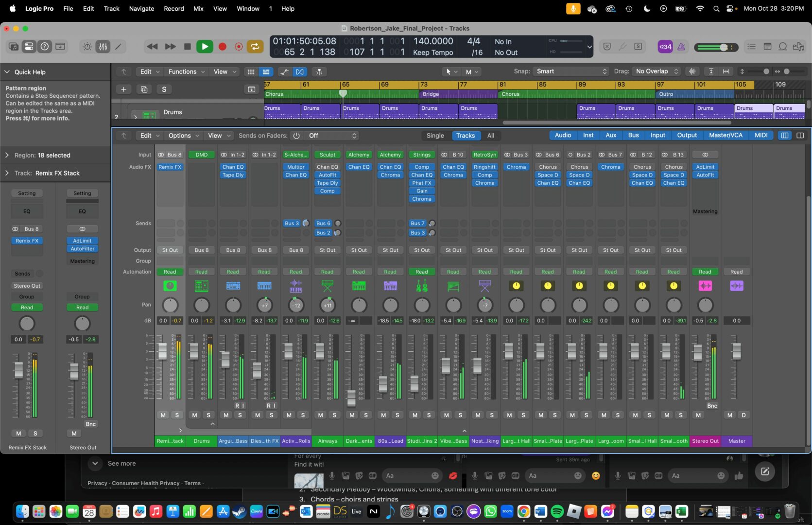Click the Chan EQ plugin on Airways strip
812x525 pixels.
328,167
